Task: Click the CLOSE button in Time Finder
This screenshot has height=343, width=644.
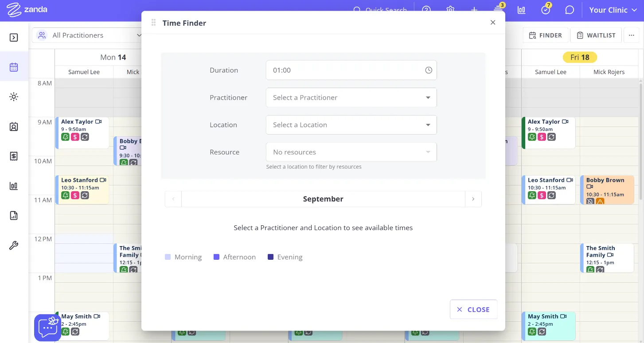Action: click(473, 309)
